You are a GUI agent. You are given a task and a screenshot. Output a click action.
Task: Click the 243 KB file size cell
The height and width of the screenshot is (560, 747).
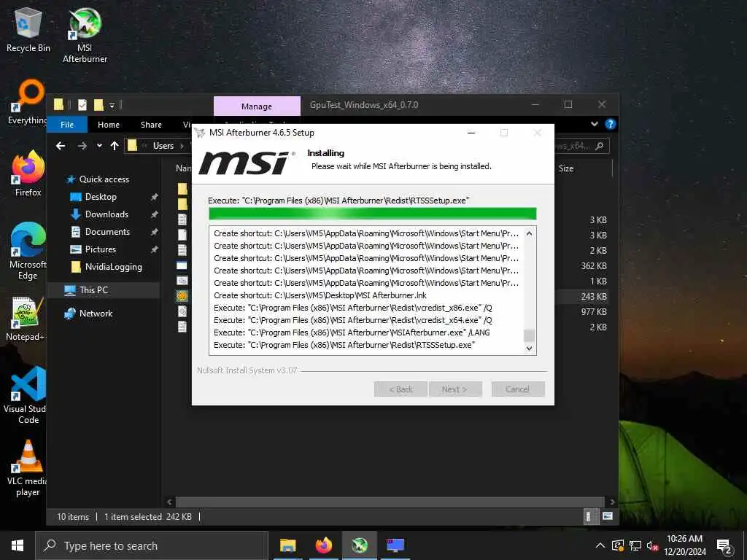click(x=594, y=297)
